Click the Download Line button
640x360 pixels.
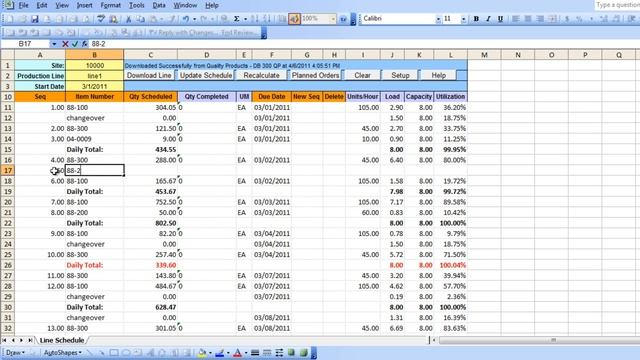click(x=149, y=76)
